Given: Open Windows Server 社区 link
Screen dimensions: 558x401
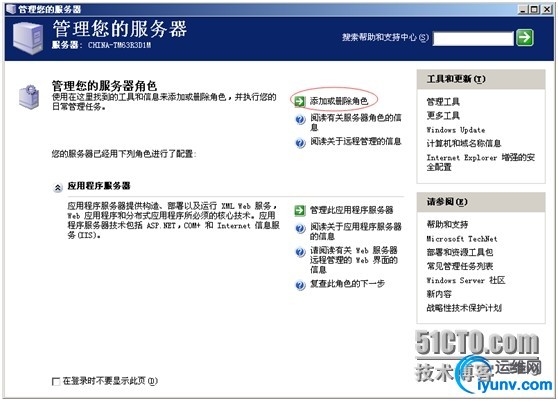Looking at the screenshot, I should [x=465, y=280].
